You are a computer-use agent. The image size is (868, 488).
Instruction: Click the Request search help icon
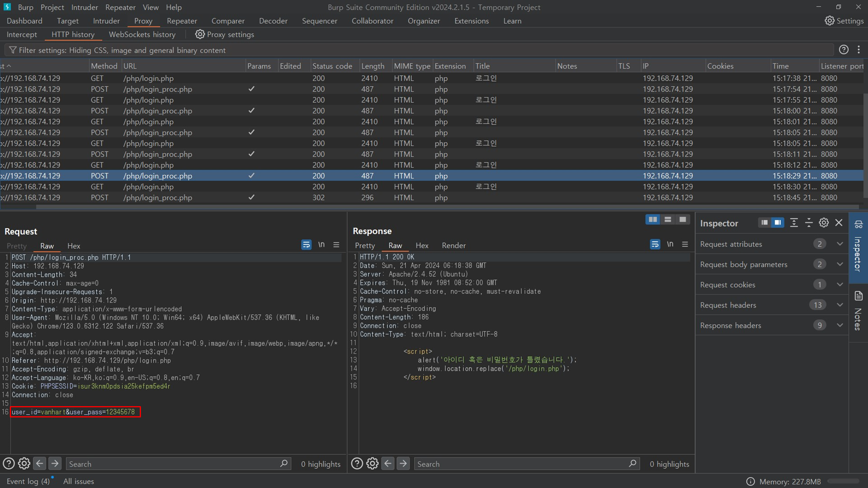coord(9,464)
